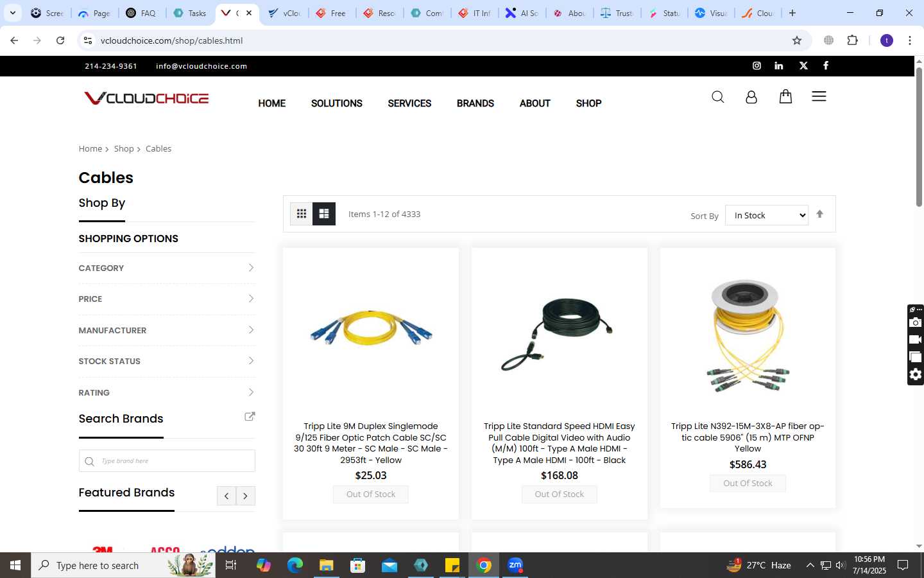Open the user account icon
The height and width of the screenshot is (578, 924).
pos(751,97)
